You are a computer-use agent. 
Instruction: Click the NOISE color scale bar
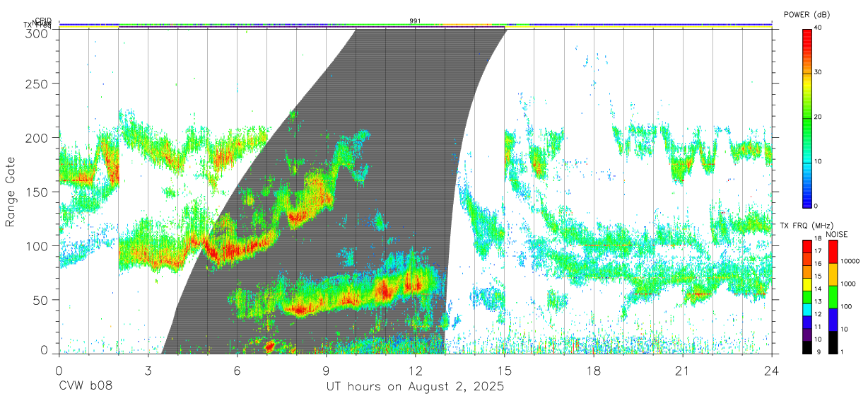[x=832, y=296]
